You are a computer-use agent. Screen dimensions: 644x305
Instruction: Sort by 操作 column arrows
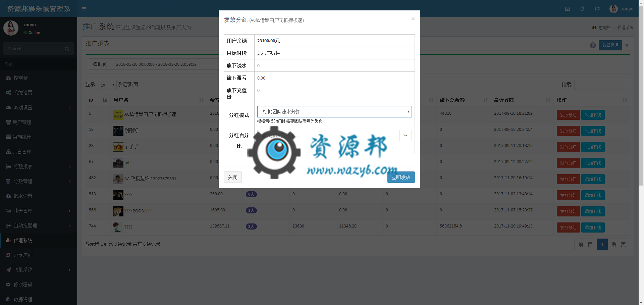[625, 100]
